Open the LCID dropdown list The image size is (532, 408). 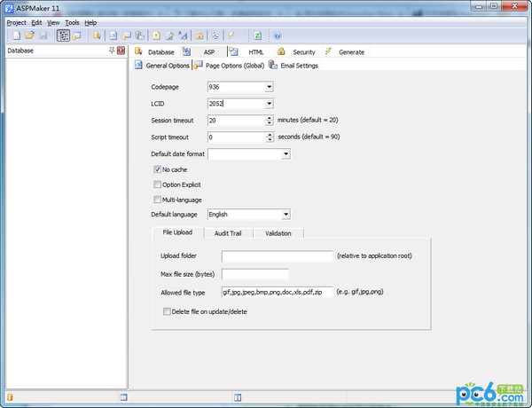[x=269, y=104]
